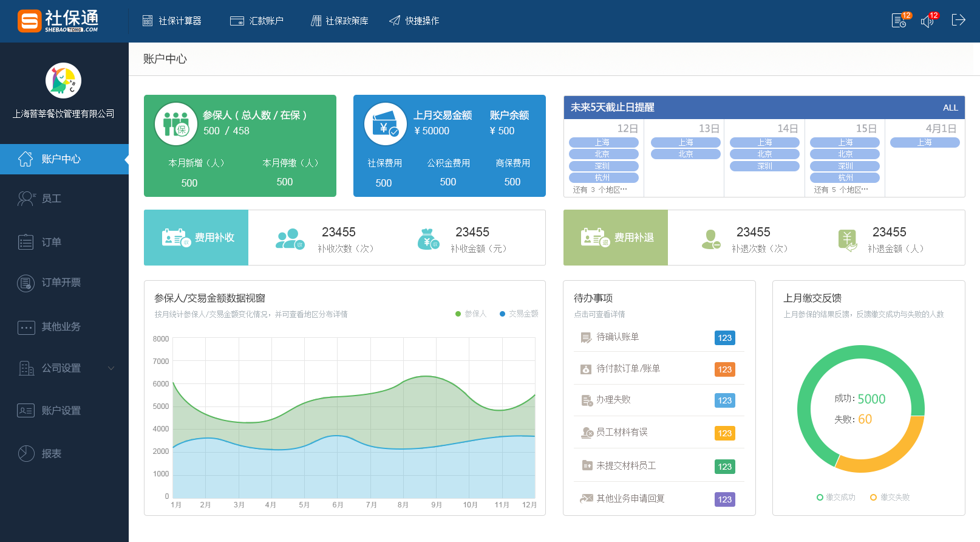Viewport: 980px width, 542px height.
Task: Click the logout icon in top bar
Action: click(x=958, y=20)
